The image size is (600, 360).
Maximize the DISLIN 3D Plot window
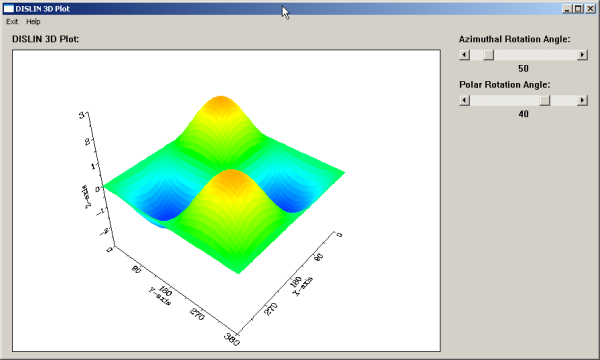point(578,9)
